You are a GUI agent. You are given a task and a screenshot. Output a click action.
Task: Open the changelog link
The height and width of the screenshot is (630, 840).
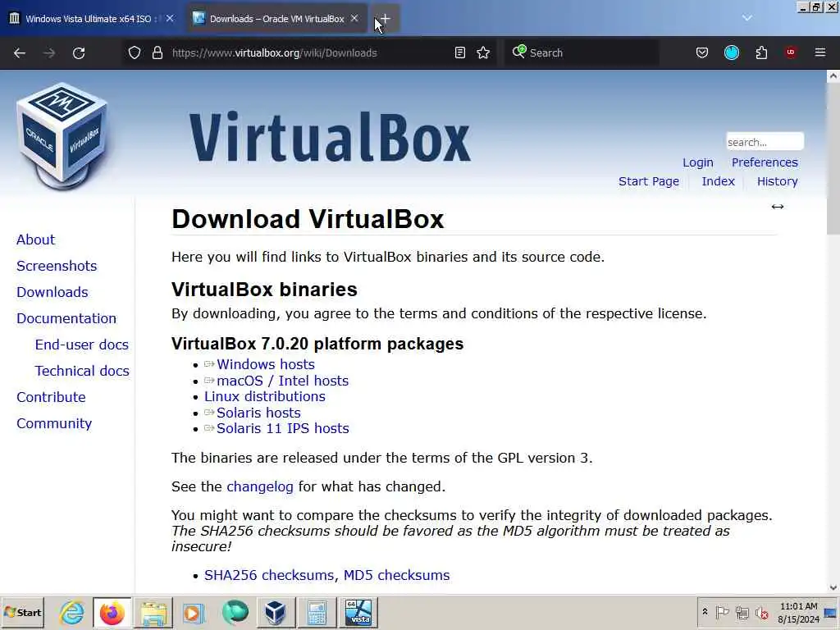click(x=260, y=486)
